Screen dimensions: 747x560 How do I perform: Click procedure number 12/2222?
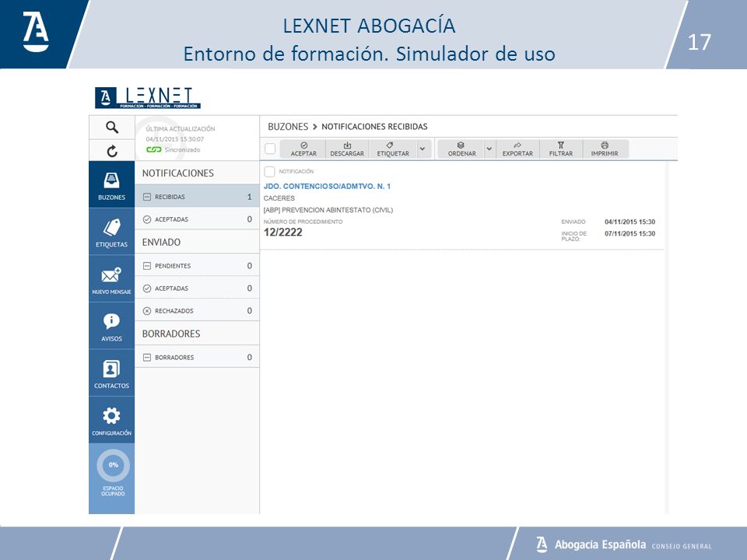(x=283, y=233)
